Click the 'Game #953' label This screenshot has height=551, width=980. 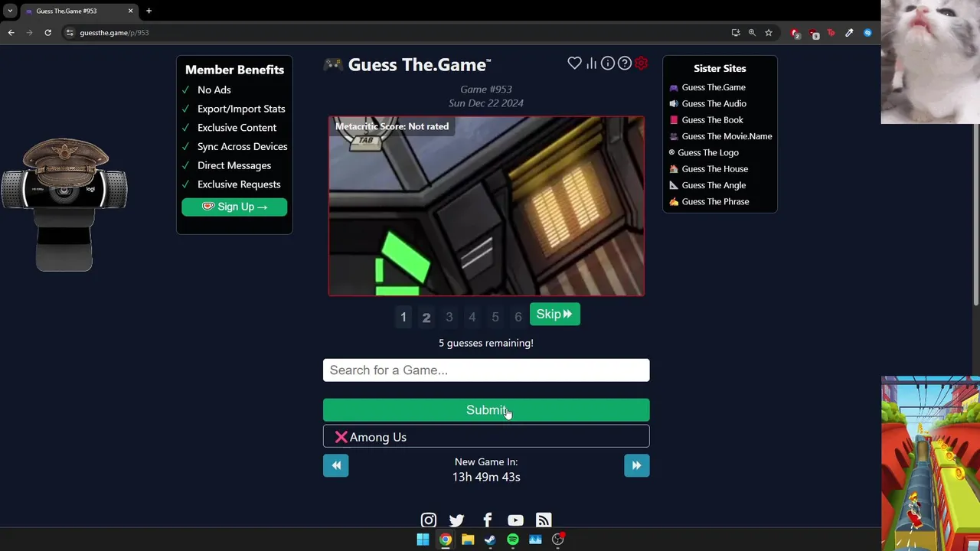(486, 90)
